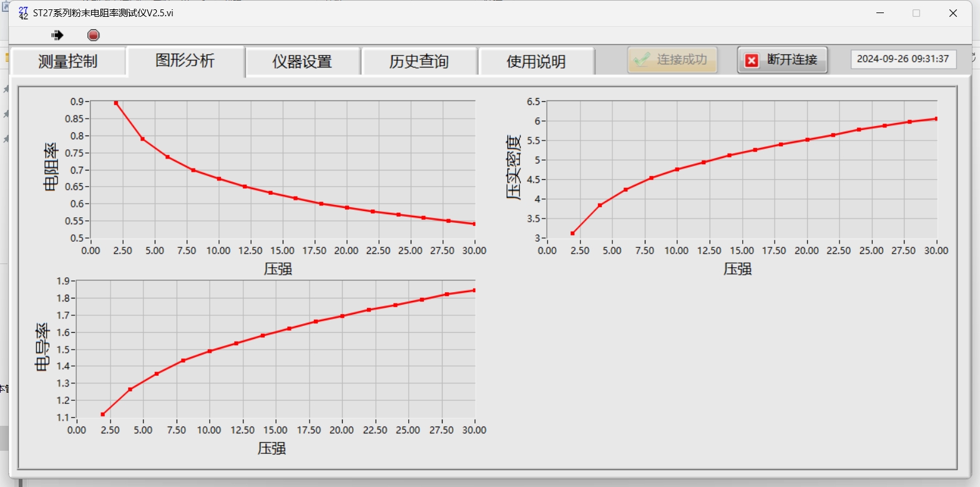The width and height of the screenshot is (980, 487).
Task: Click the Run arrow in the toolbar
Action: [x=57, y=35]
